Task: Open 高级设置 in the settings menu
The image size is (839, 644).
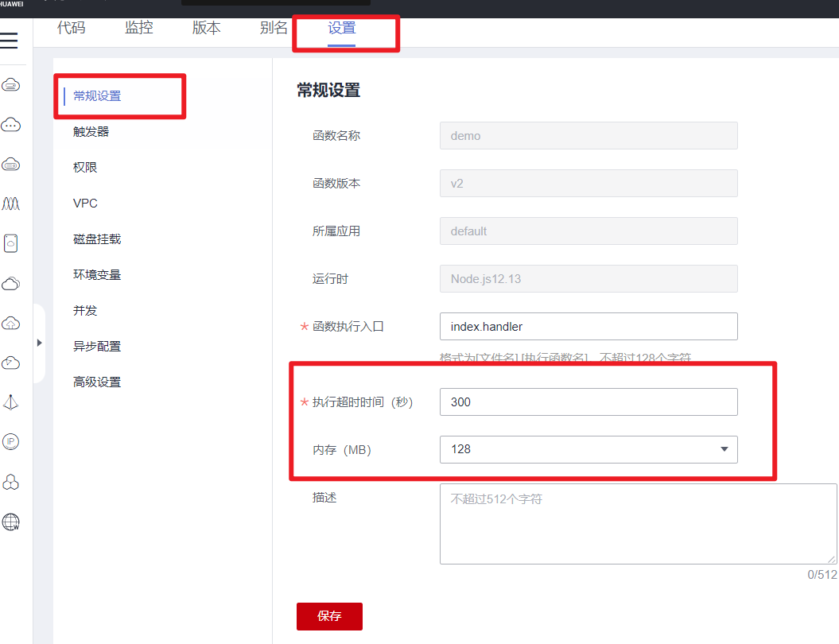Action: [97, 382]
